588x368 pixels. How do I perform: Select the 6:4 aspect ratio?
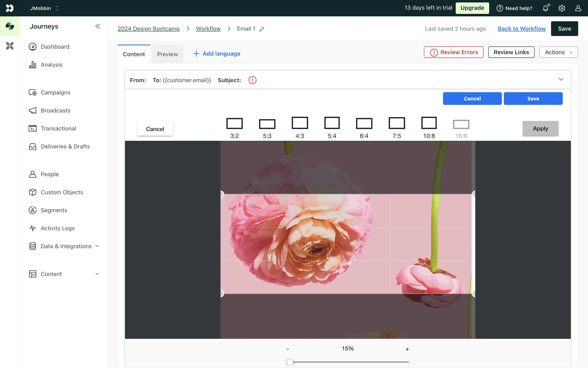(364, 124)
